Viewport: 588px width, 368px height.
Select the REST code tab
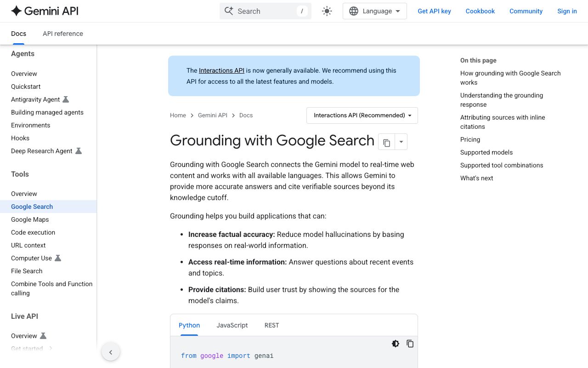[x=272, y=325]
